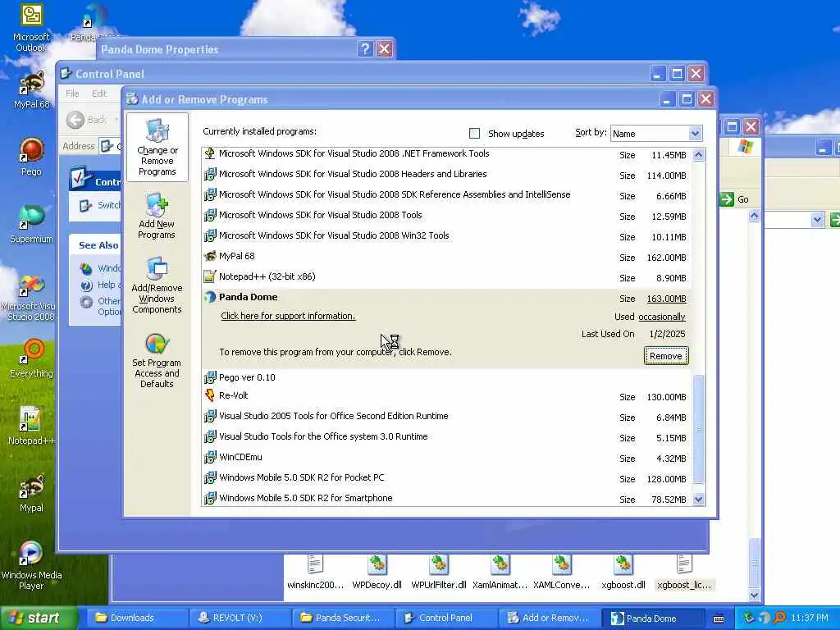Click the Re-Volt program icon in list
The image size is (840, 630).
click(210, 396)
